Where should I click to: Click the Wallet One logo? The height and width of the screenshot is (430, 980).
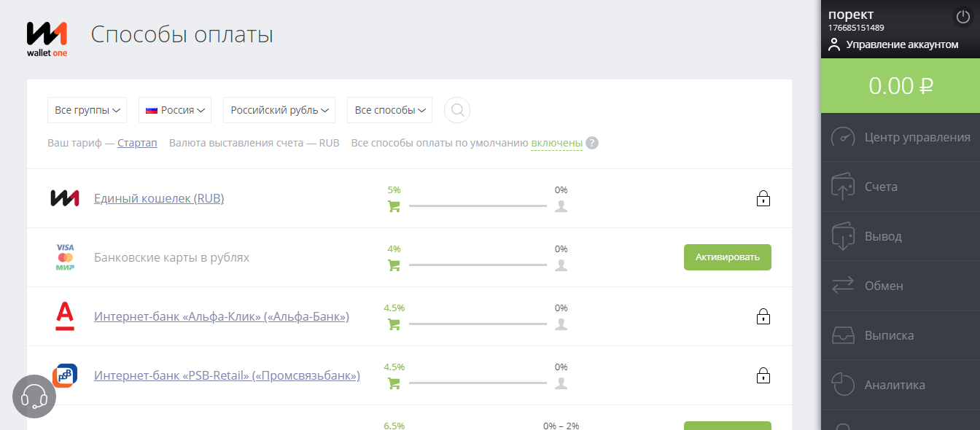click(47, 39)
